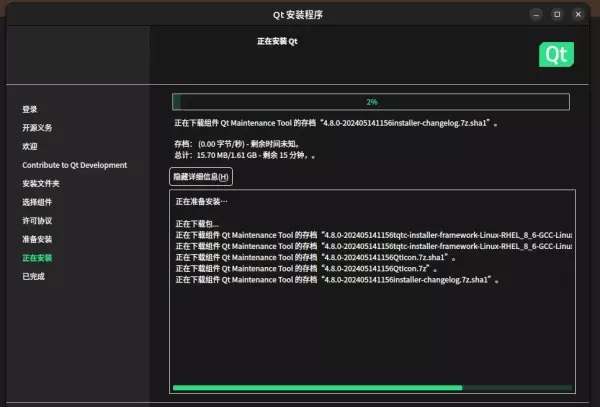This screenshot has width=600, height=407.
Task: Select the 许可协议 step in sidebar
Action: click(x=37, y=221)
